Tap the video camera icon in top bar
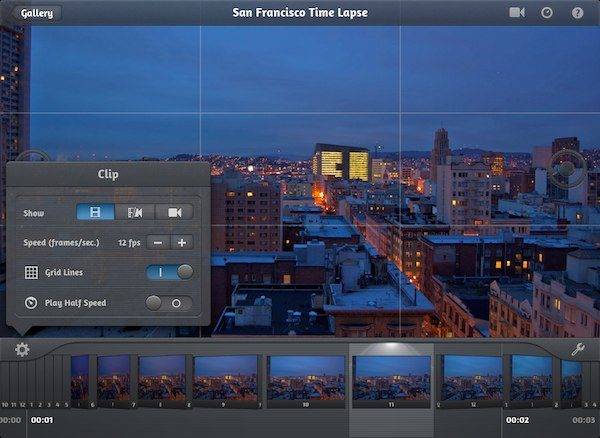The width and height of the screenshot is (600, 438). [x=517, y=13]
